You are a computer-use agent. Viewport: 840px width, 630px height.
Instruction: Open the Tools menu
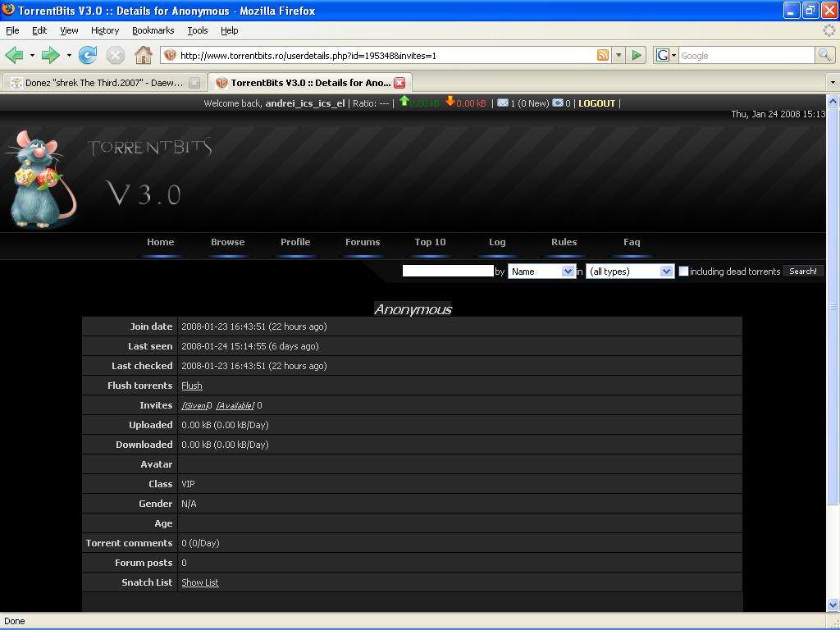pos(197,30)
